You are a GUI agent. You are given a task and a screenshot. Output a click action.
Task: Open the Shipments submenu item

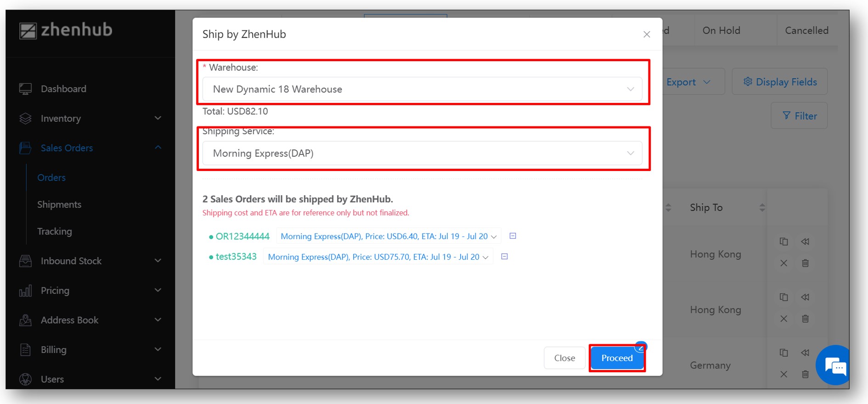coord(59,205)
